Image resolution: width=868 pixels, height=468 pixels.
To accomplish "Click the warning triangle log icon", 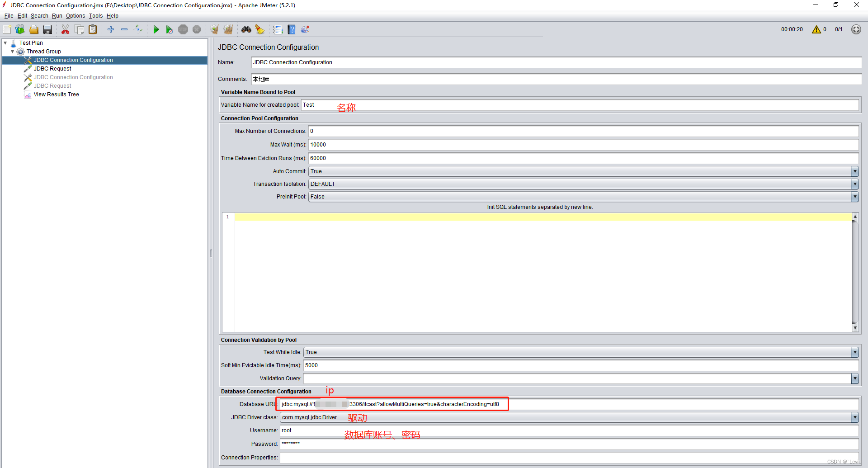I will point(816,29).
